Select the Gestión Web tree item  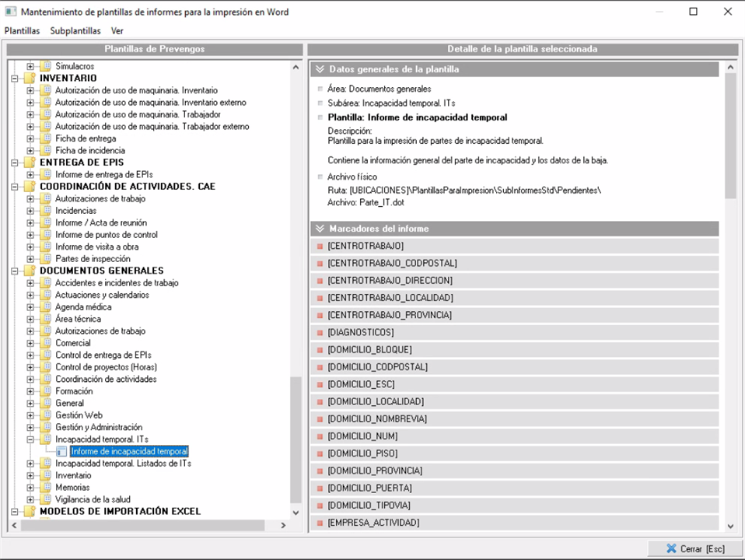point(79,415)
